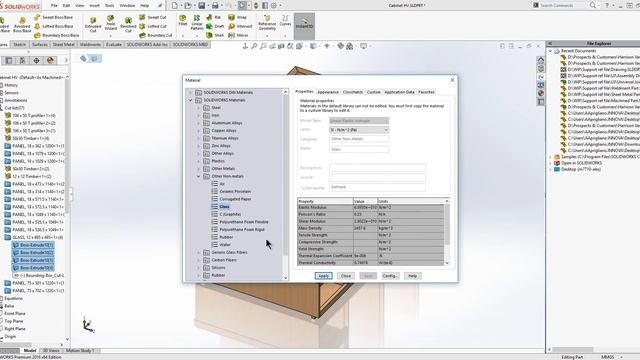Click the Save icon in top toolbar

pos(202,5)
